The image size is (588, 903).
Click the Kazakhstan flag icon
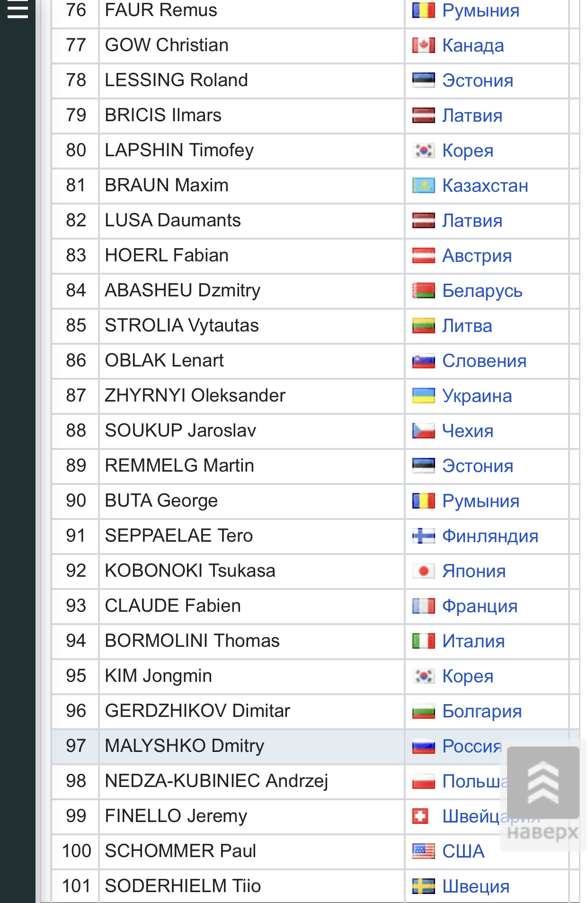click(x=423, y=186)
